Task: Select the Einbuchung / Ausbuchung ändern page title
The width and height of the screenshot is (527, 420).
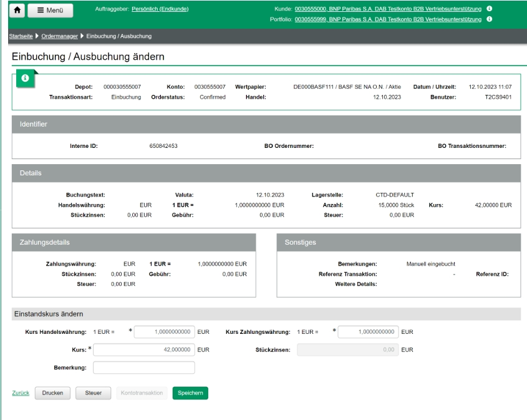Action: point(88,57)
